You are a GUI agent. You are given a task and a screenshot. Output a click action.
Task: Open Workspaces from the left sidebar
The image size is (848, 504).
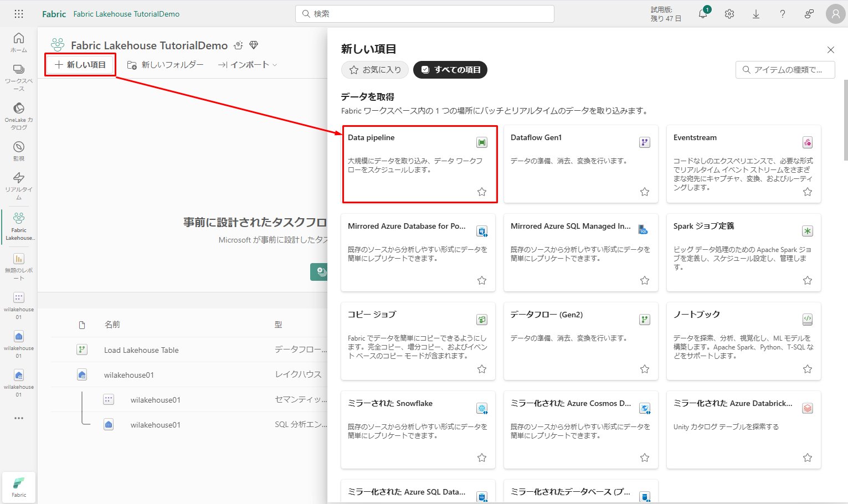(19, 76)
